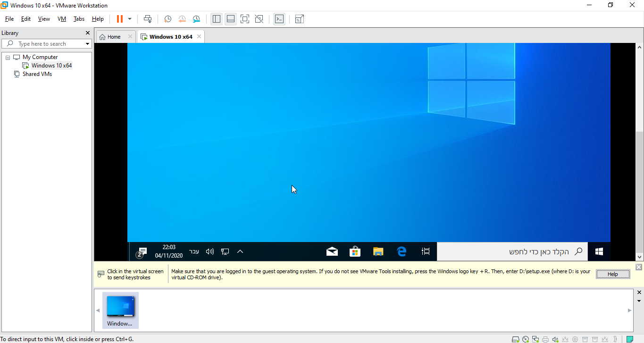This screenshot has width=644, height=343.
Task: Open the VM menu
Action: [x=62, y=19]
